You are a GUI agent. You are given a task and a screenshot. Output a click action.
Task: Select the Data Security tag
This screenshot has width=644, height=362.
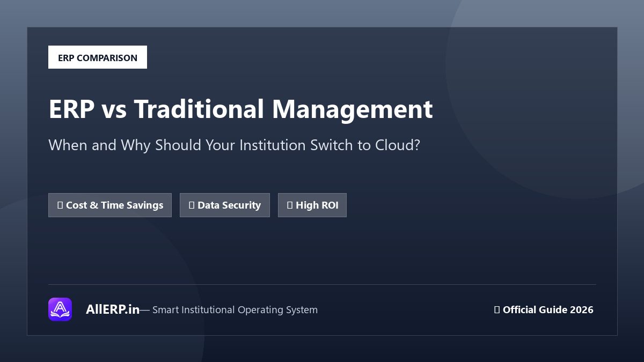(x=225, y=205)
